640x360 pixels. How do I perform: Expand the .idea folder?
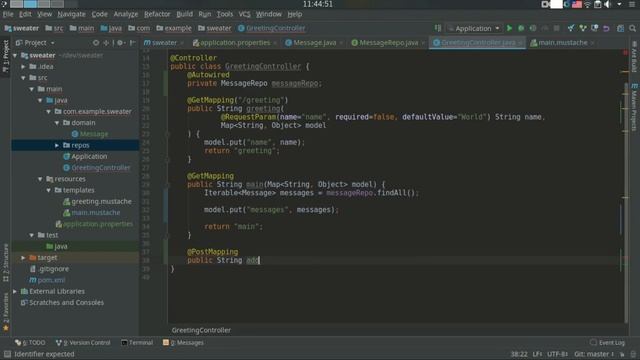[x=24, y=67]
